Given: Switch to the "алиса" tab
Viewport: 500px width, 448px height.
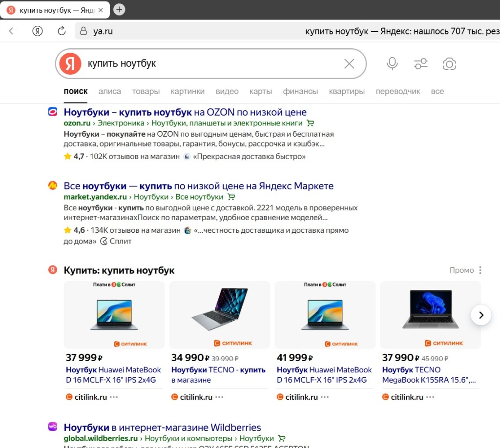Looking at the screenshot, I should click(110, 91).
